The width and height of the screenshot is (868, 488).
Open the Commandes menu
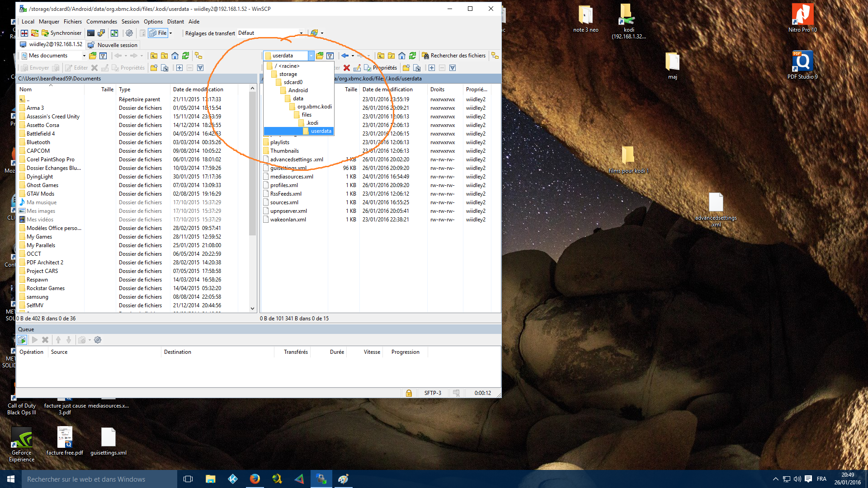click(x=102, y=21)
